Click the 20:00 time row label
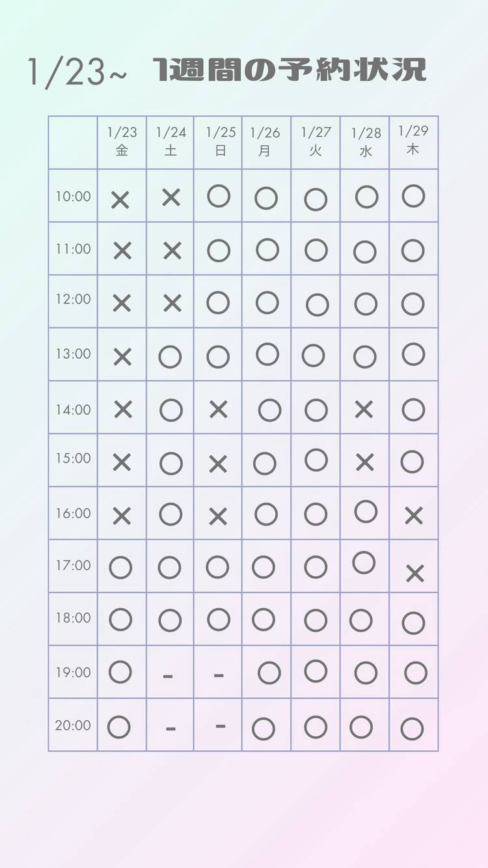 (x=73, y=725)
